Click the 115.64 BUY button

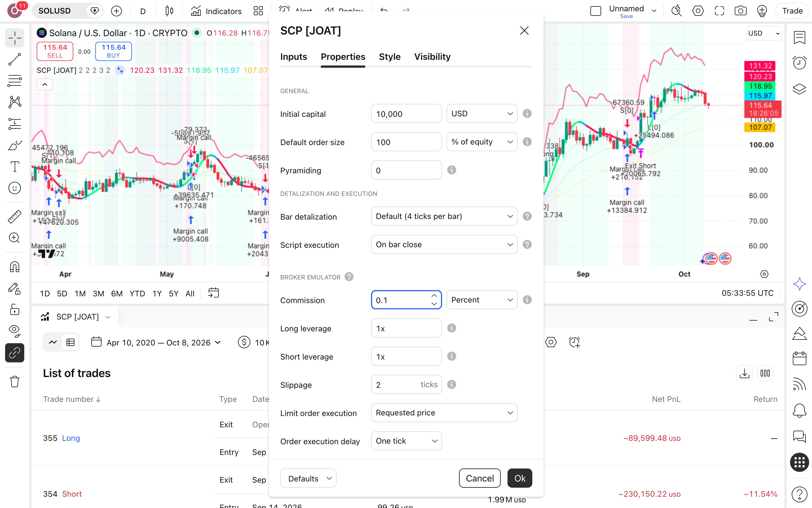(113, 51)
